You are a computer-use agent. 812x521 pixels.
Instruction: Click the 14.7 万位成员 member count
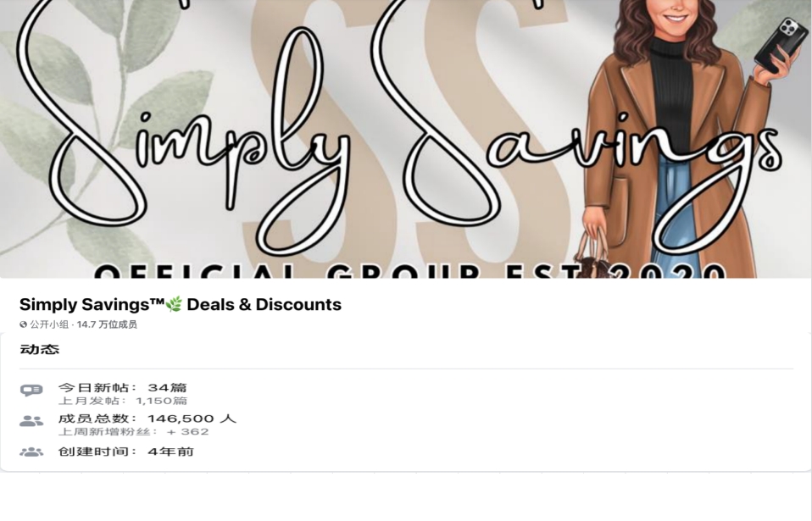pos(107,324)
